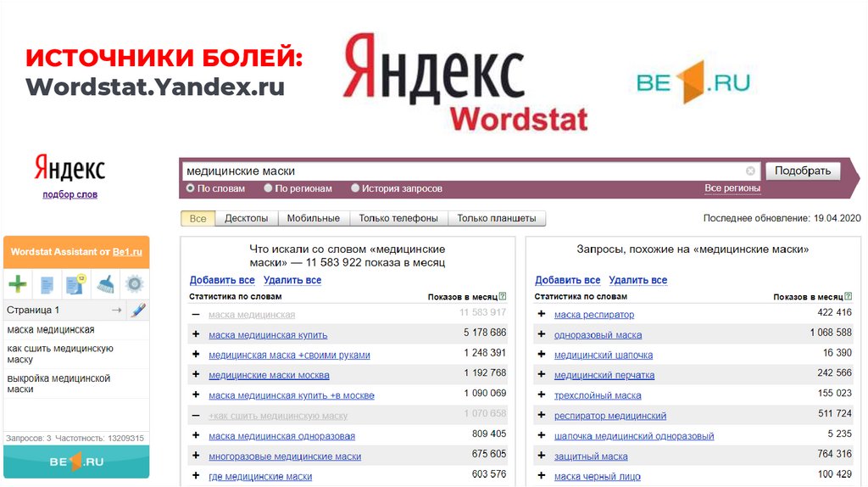This screenshot has height=487, width=868.
Task: Click the arrow next to Страница 1
Action: pyautogui.click(x=116, y=311)
